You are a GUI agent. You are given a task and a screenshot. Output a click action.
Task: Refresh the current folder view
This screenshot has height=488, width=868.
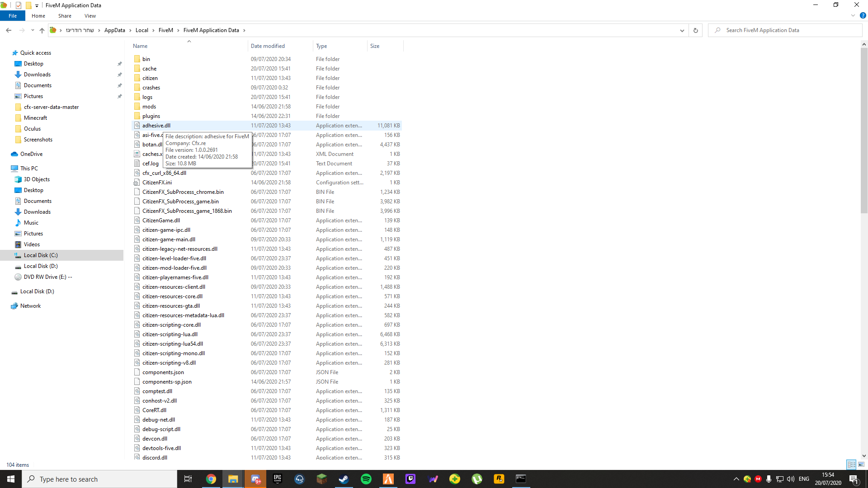click(696, 30)
